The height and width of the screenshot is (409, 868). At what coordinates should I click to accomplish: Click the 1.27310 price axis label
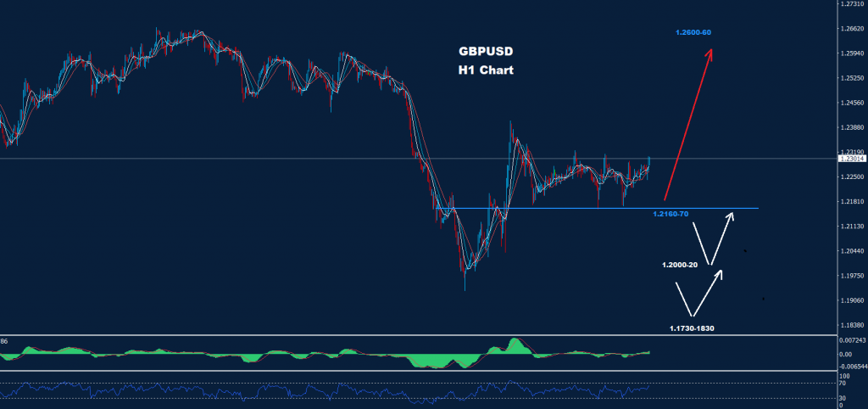pyautogui.click(x=850, y=4)
